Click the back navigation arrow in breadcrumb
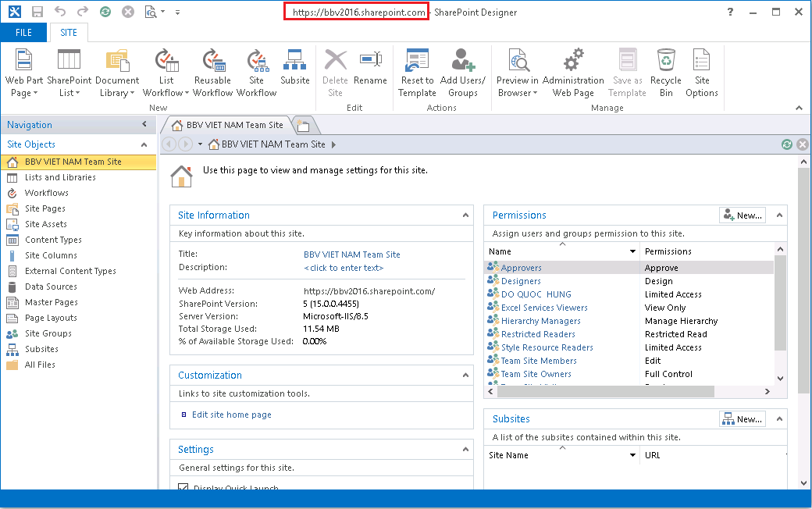The image size is (812, 509). 169,144
